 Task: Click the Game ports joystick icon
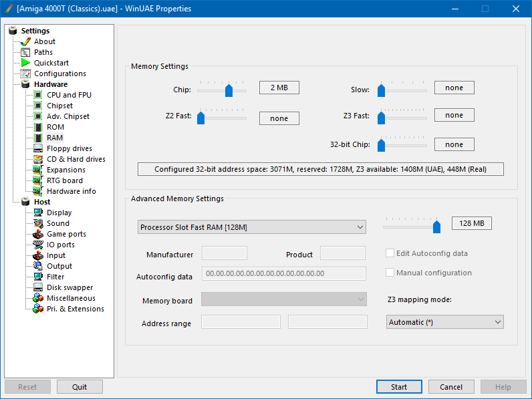(x=38, y=234)
